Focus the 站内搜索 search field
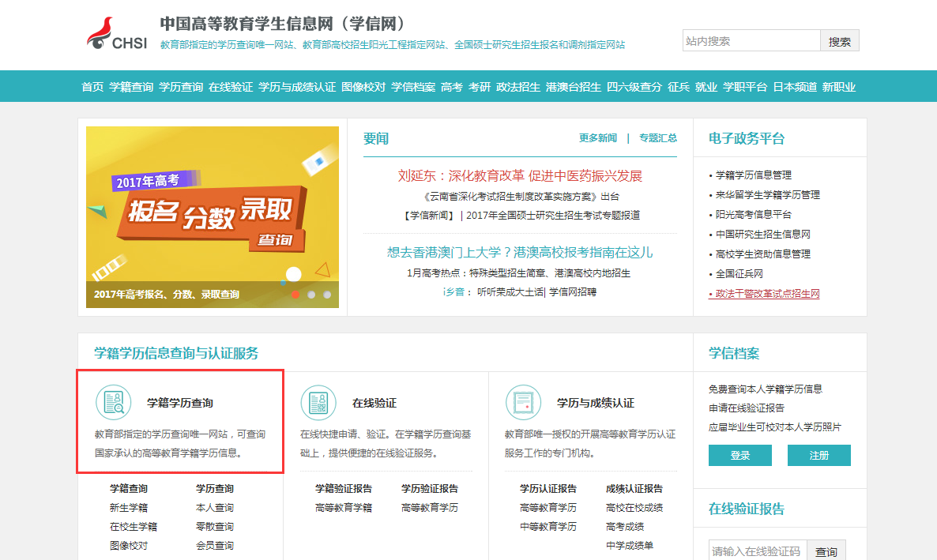 (x=751, y=41)
